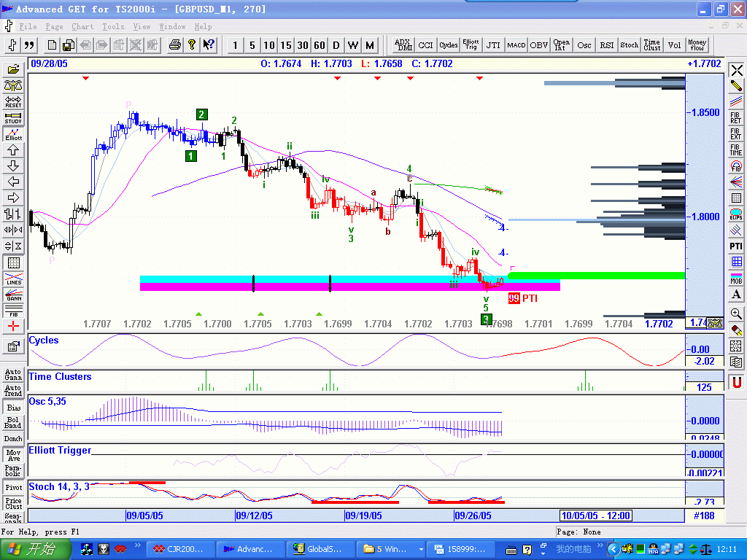Open the File menu
Screen dimensions: 747x560
tap(28, 27)
